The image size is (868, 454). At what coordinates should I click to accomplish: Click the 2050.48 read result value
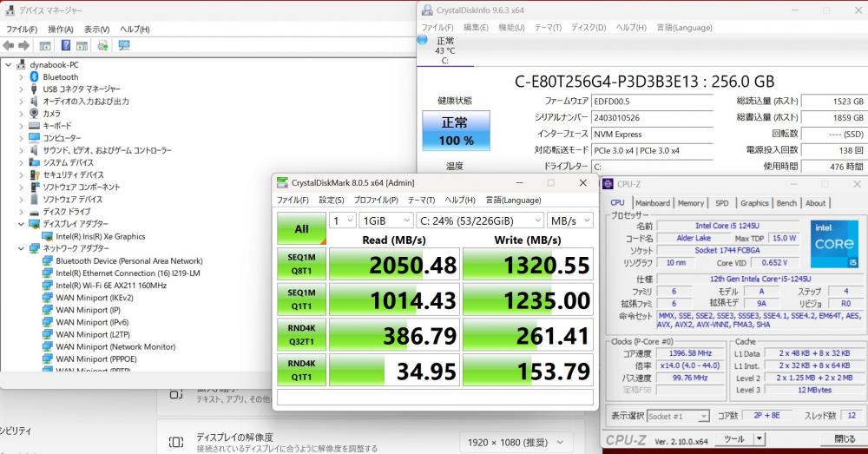tap(394, 264)
